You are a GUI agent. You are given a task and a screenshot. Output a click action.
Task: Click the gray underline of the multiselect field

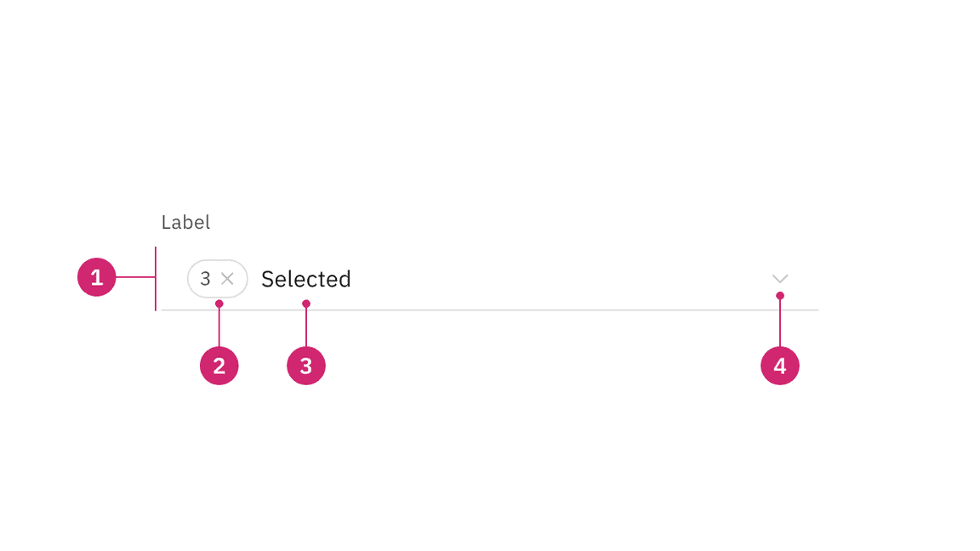click(x=510, y=310)
